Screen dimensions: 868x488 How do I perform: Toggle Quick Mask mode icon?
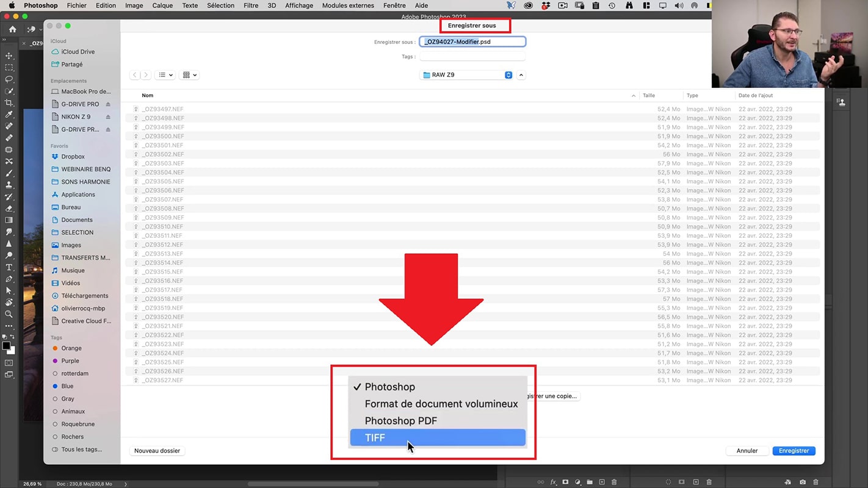(x=9, y=363)
